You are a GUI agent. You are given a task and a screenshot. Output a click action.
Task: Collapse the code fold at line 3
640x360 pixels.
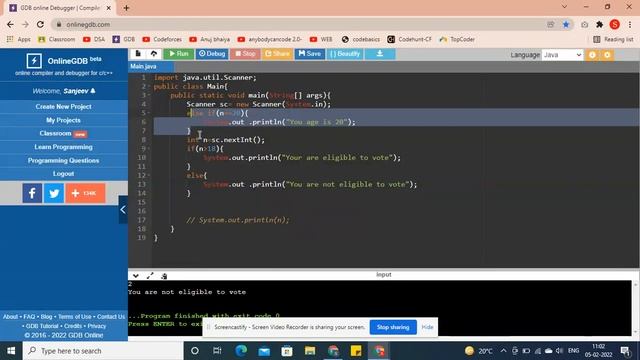coord(149,96)
